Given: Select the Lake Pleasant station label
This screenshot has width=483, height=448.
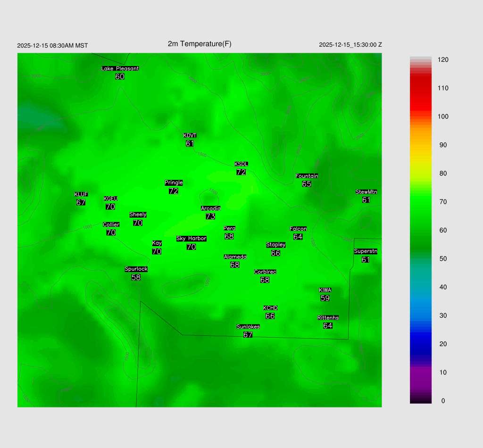Looking at the screenshot, I should click(x=120, y=68).
